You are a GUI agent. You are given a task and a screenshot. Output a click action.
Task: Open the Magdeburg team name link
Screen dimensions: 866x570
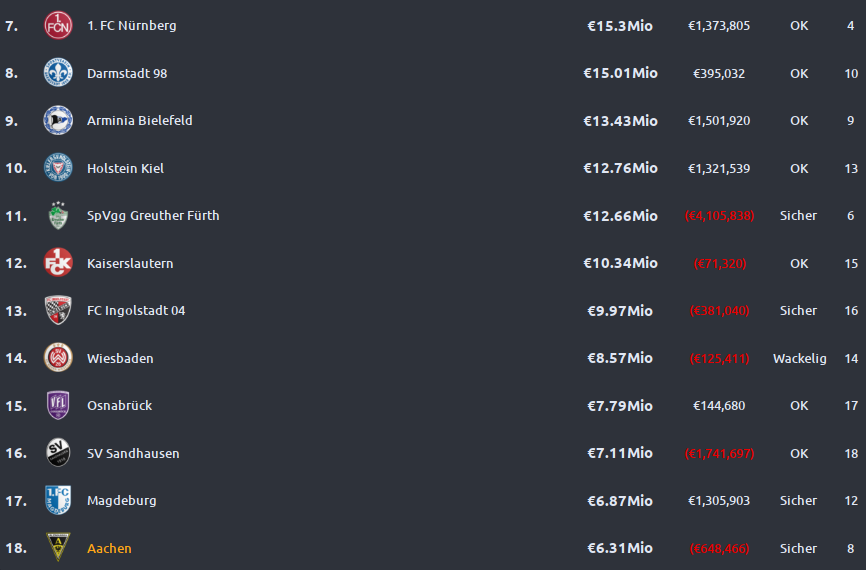pyautogui.click(x=122, y=501)
